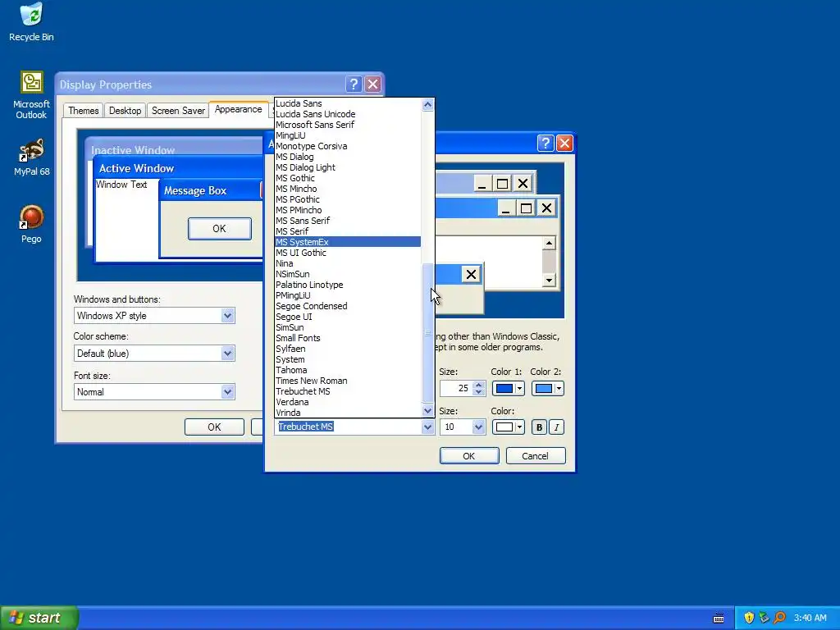This screenshot has height=630, width=840.
Task: Toggle the Italic font style button
Action: point(557,427)
